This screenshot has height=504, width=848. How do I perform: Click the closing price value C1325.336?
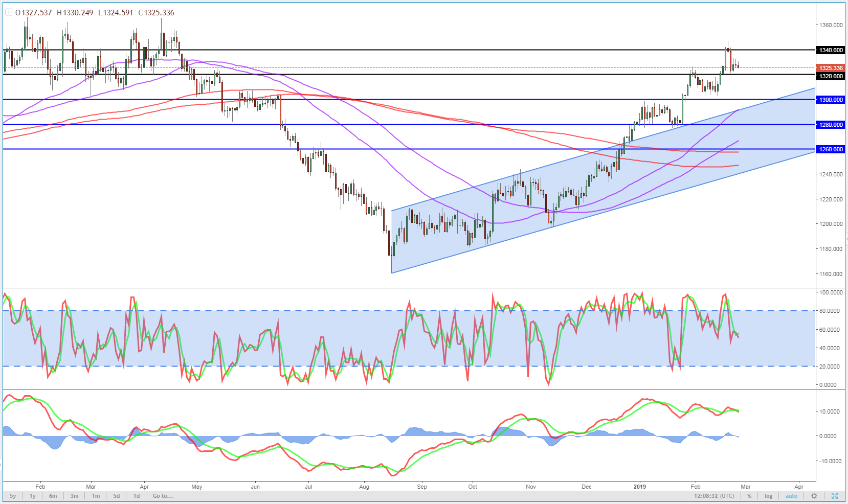[156, 13]
